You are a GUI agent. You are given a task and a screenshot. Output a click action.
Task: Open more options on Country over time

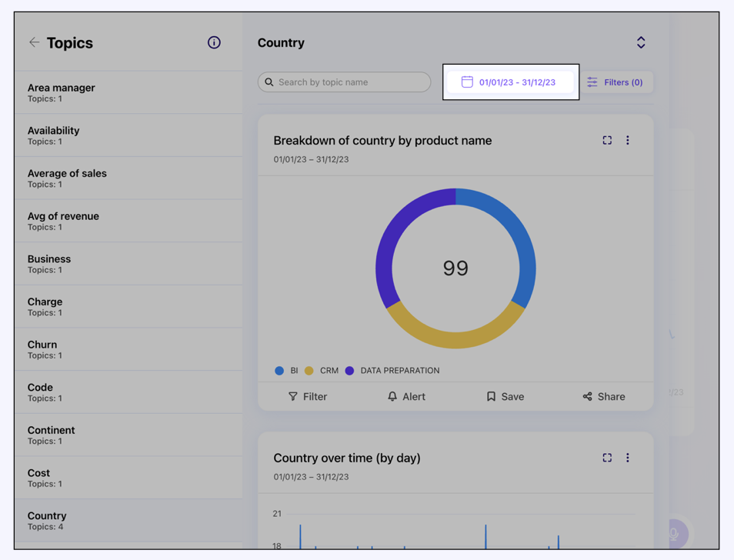click(628, 458)
